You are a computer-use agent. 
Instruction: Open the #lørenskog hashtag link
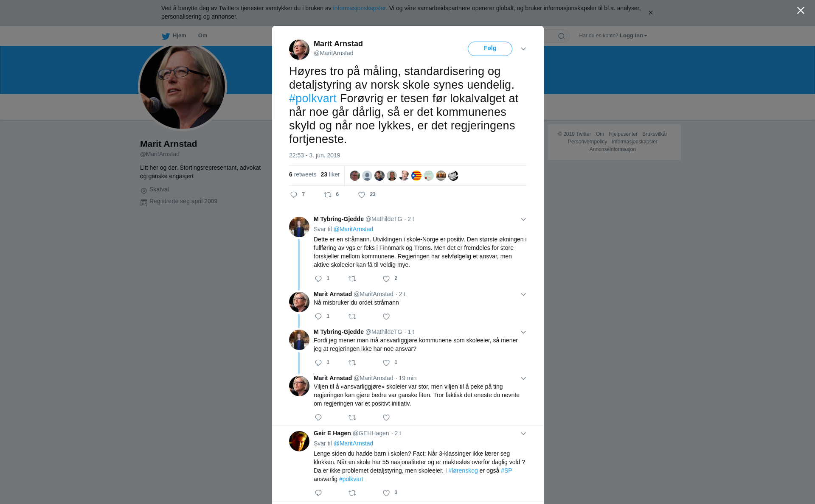[x=463, y=470]
